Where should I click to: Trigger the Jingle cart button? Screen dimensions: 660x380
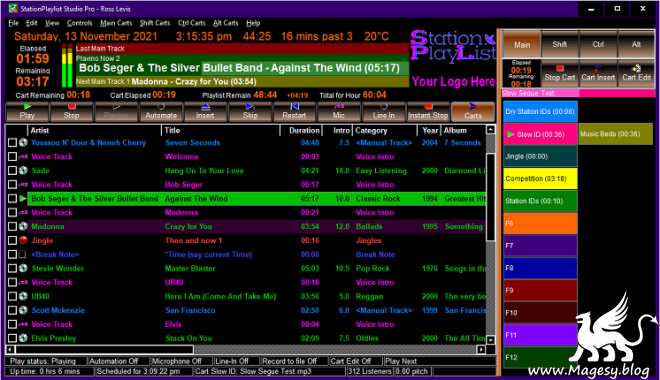[540, 156]
